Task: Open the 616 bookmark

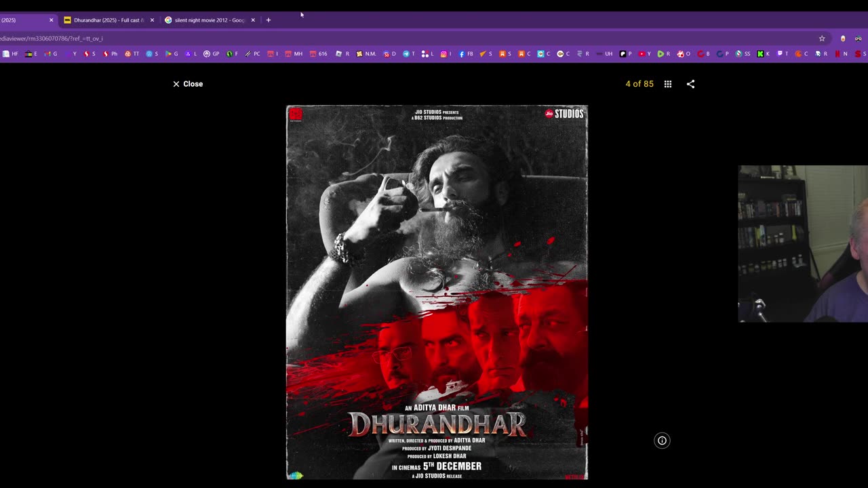Action: tap(319, 54)
